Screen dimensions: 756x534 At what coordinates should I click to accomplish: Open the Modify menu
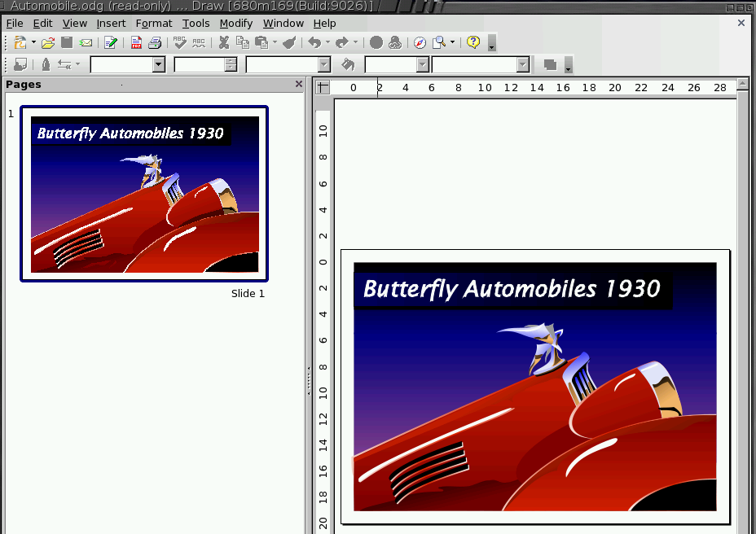coord(235,23)
